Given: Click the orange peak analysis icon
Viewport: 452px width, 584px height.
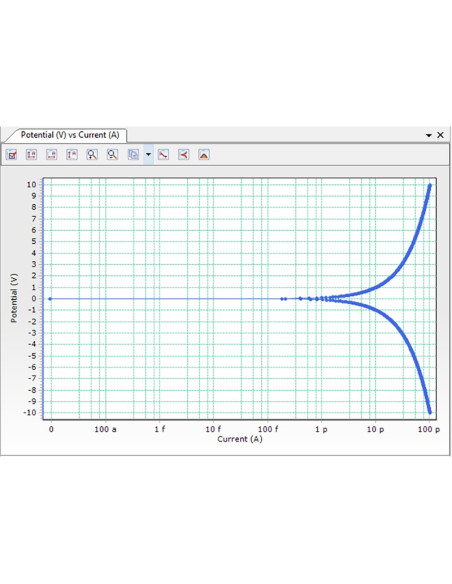Looking at the screenshot, I should tap(204, 155).
